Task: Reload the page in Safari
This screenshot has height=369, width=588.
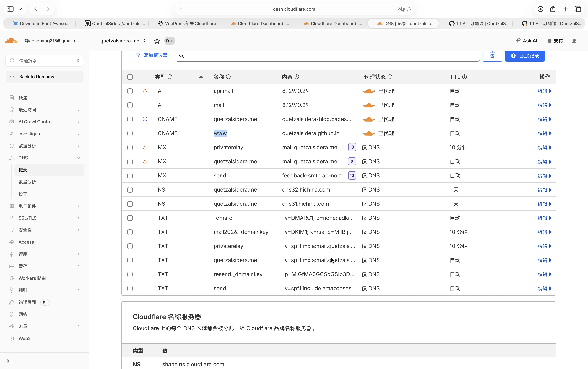Action: [409, 9]
